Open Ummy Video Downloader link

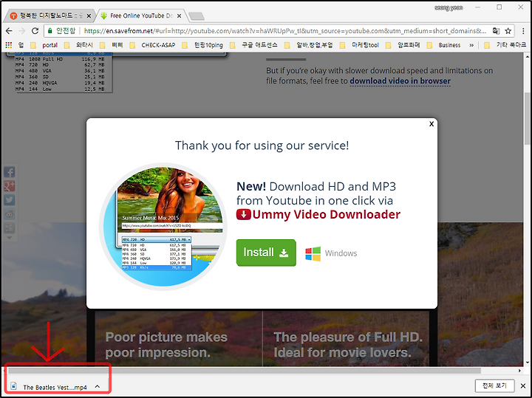[326, 215]
